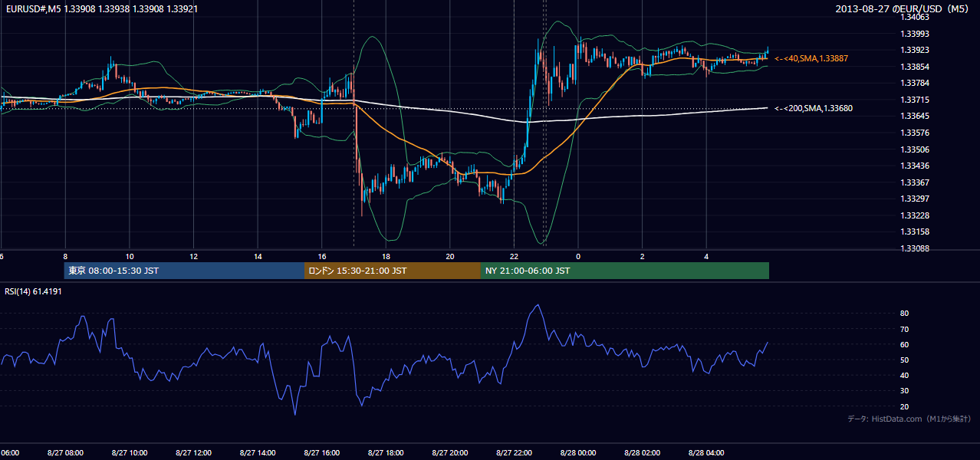The width and height of the screenshot is (980, 460).
Task: Click RSI axis level 80
Action: pos(905,314)
